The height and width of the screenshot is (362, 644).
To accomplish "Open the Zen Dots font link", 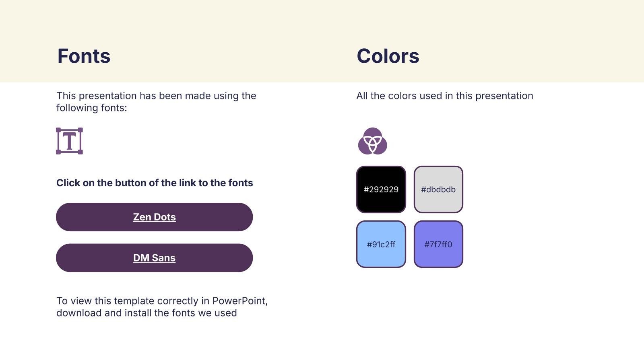I will pyautogui.click(x=154, y=217).
